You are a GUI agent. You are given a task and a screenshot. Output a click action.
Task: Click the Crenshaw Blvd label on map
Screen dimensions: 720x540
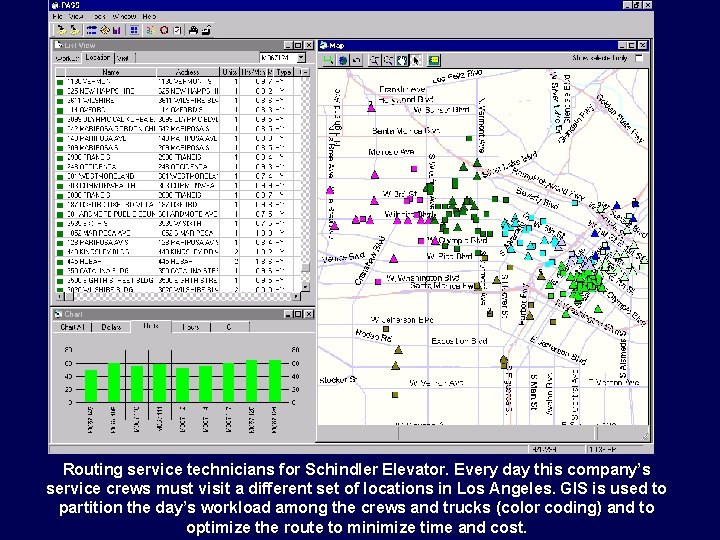pos(371,260)
